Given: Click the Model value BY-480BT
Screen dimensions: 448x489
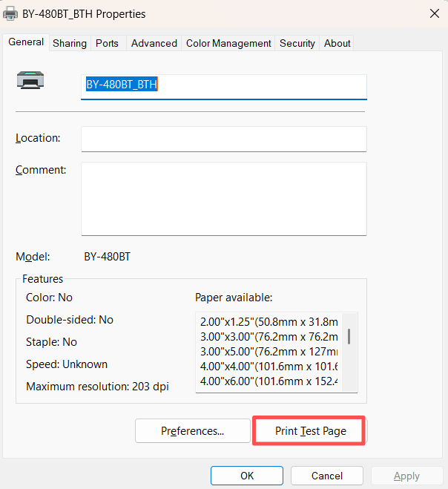Looking at the screenshot, I should pos(108,257).
